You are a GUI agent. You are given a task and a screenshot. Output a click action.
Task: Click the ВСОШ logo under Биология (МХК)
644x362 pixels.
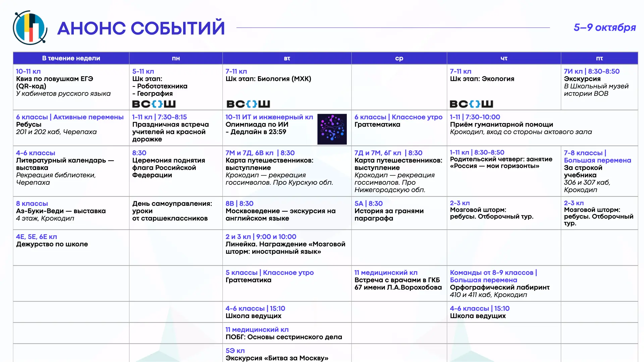[248, 104]
